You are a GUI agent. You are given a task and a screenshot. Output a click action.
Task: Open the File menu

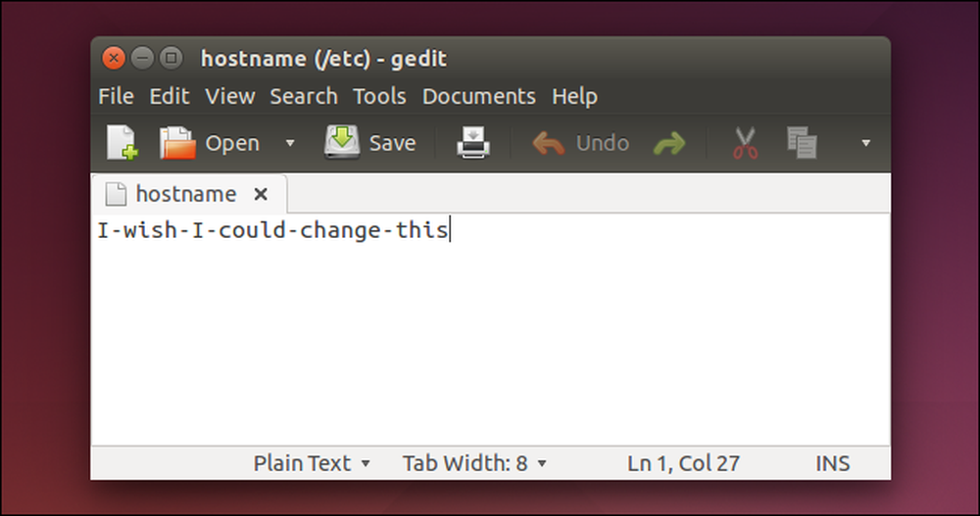[116, 96]
